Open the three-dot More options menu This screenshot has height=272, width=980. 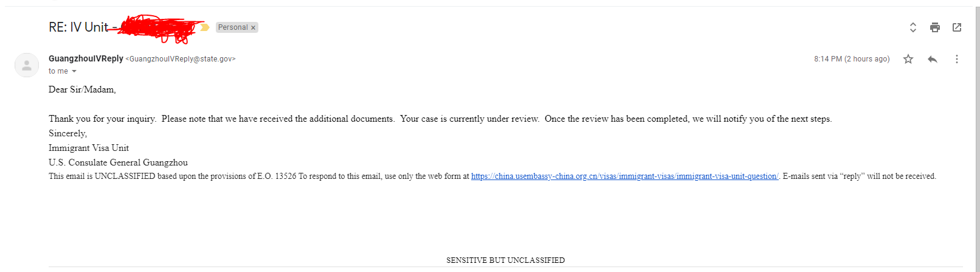pyautogui.click(x=956, y=59)
